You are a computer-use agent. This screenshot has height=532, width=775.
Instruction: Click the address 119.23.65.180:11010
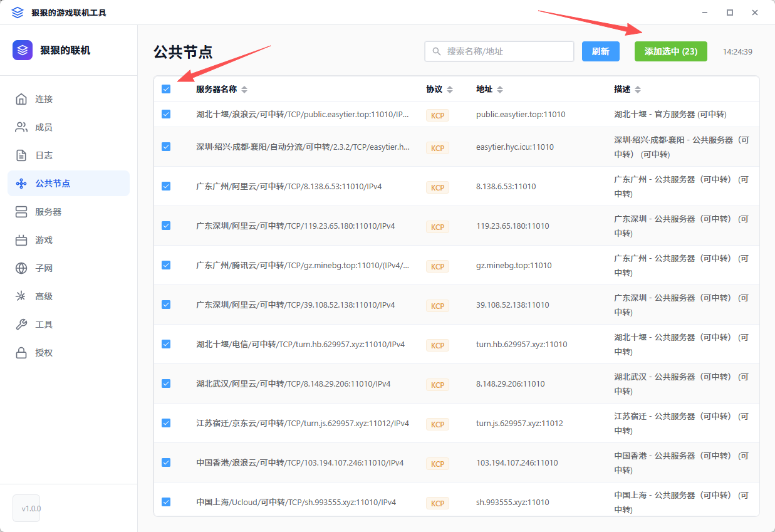tap(512, 226)
